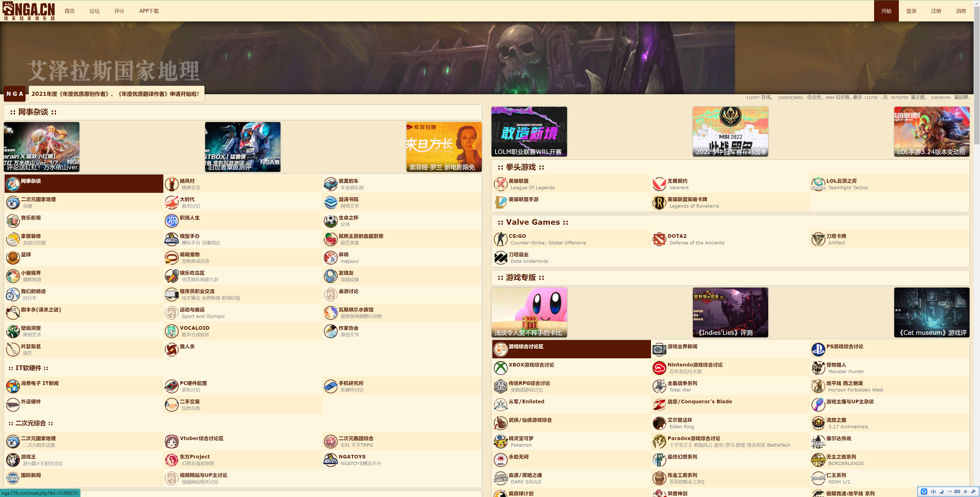Image resolution: width=980 pixels, height=497 pixels.
Task: Click the 生命之杯 football icon
Action: coord(330,220)
